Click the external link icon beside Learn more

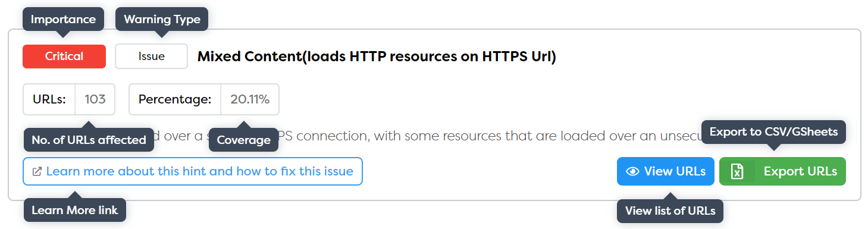click(37, 172)
